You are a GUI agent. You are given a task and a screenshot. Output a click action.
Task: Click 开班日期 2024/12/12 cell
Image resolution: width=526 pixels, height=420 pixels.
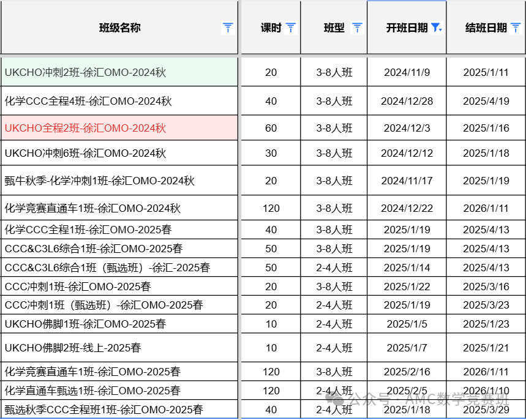(x=407, y=153)
